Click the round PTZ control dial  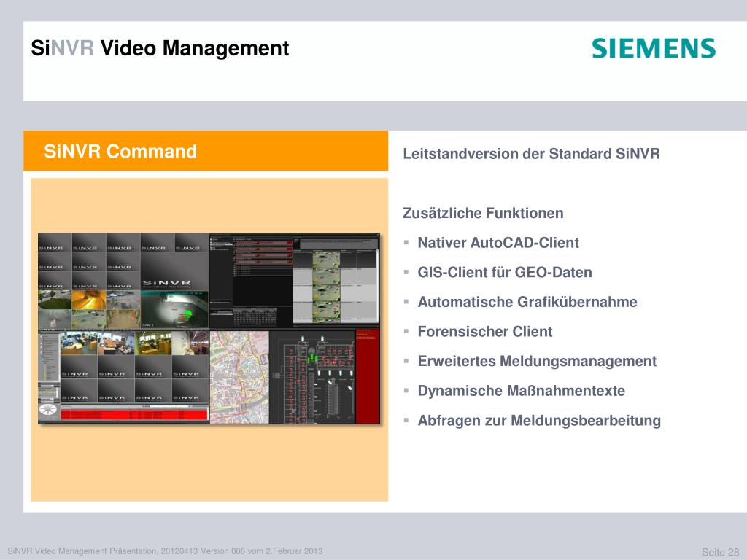click(x=48, y=409)
